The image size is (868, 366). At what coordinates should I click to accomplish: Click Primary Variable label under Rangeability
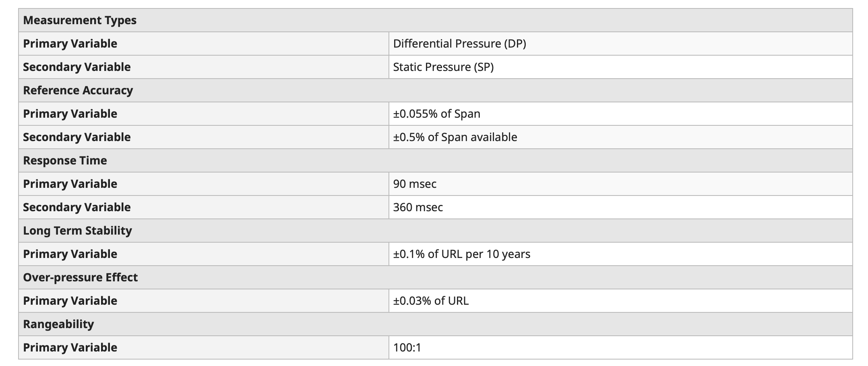70,347
